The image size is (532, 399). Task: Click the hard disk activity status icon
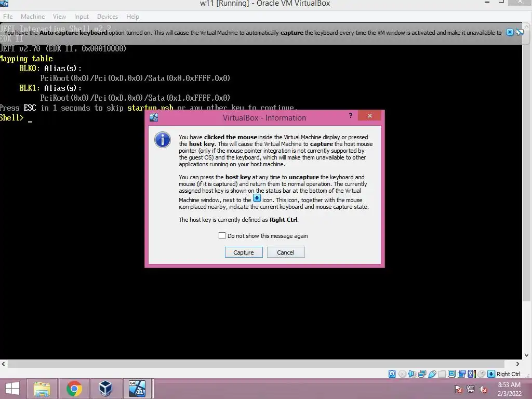click(392, 374)
